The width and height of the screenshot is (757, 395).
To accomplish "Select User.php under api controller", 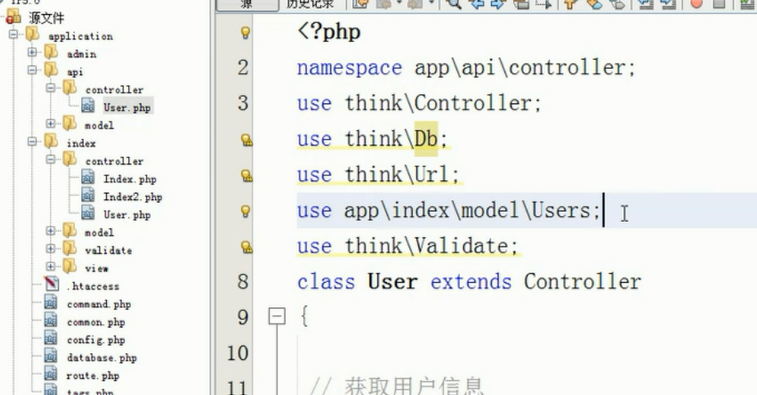I will pyautogui.click(x=127, y=107).
